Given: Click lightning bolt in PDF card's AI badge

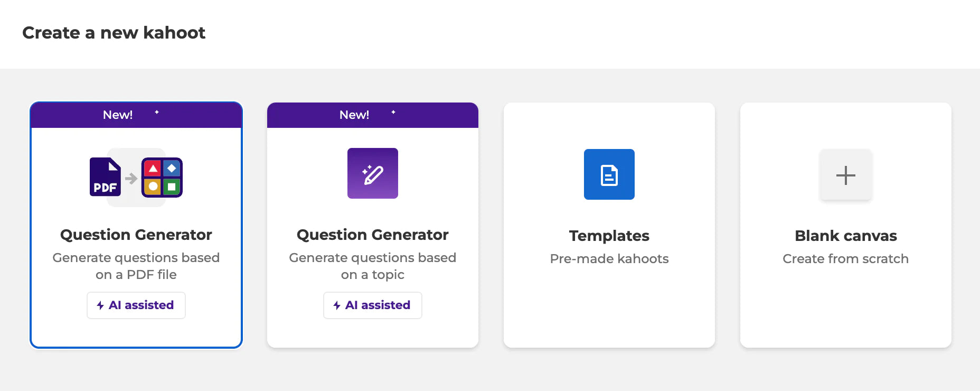Looking at the screenshot, I should tap(100, 305).
